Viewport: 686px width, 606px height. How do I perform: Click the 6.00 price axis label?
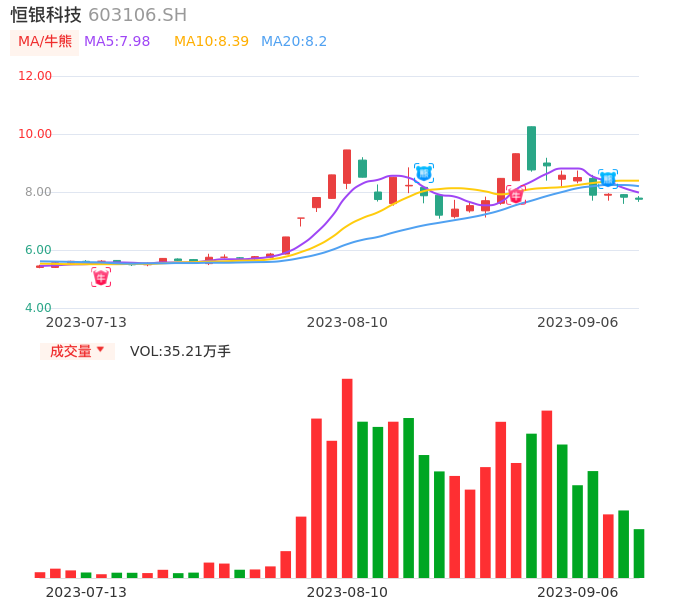(38, 250)
